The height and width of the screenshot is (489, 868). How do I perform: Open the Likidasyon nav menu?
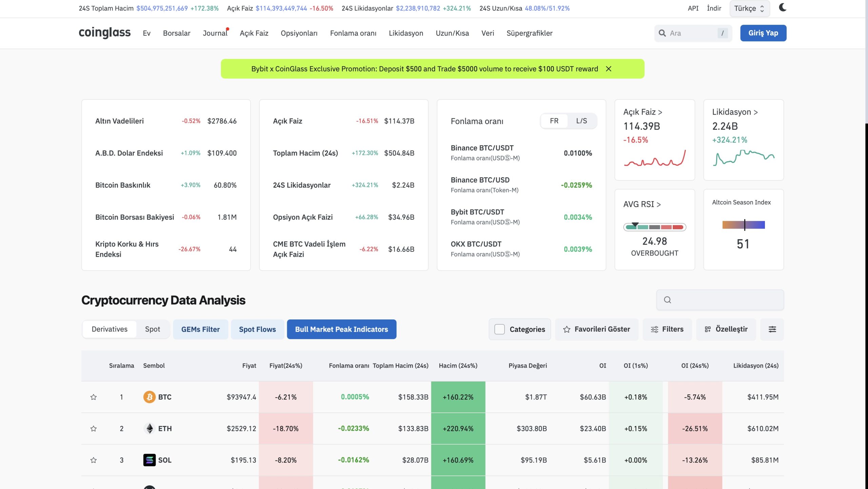[406, 33]
